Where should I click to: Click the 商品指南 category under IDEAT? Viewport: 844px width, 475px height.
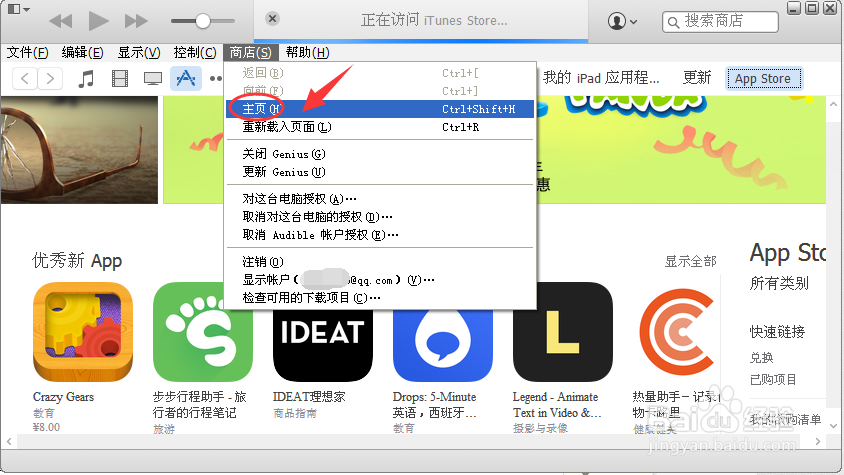294,414
